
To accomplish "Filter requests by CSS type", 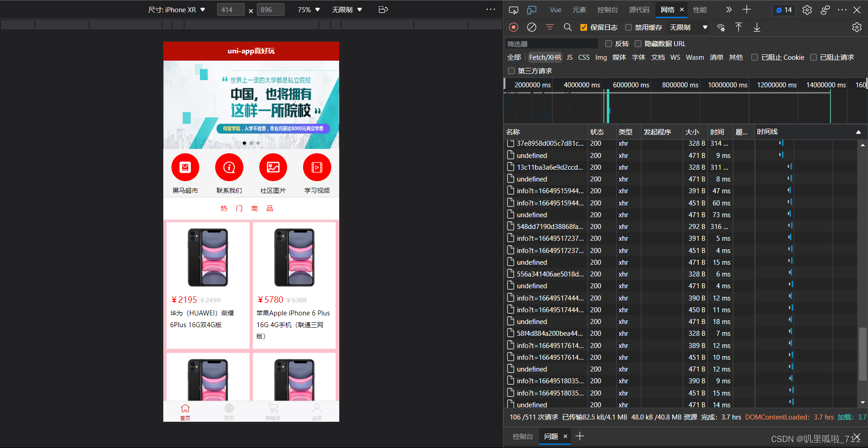I will [x=584, y=57].
